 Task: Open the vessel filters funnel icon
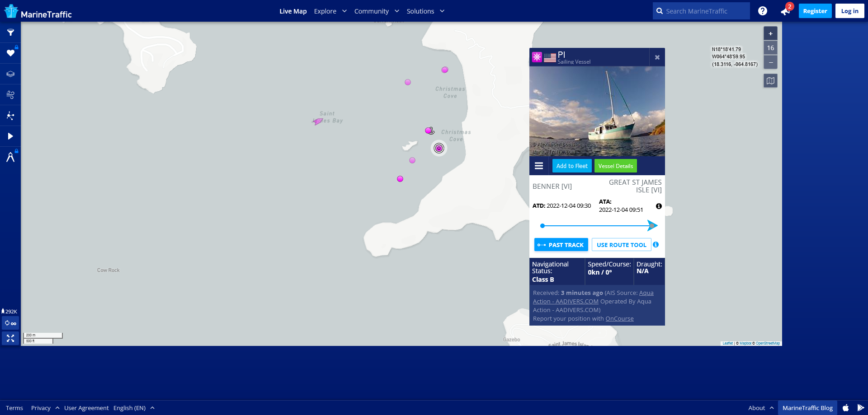[10, 33]
